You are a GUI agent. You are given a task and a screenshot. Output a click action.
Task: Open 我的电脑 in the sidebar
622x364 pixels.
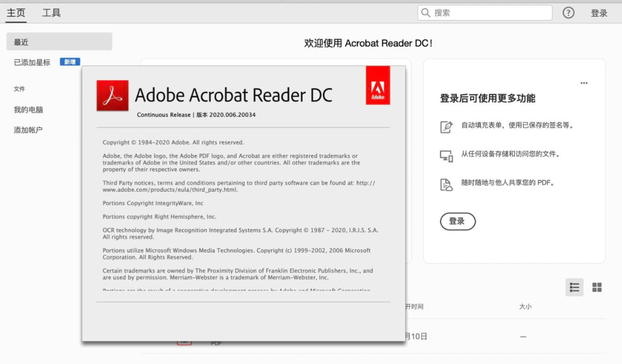(x=28, y=110)
